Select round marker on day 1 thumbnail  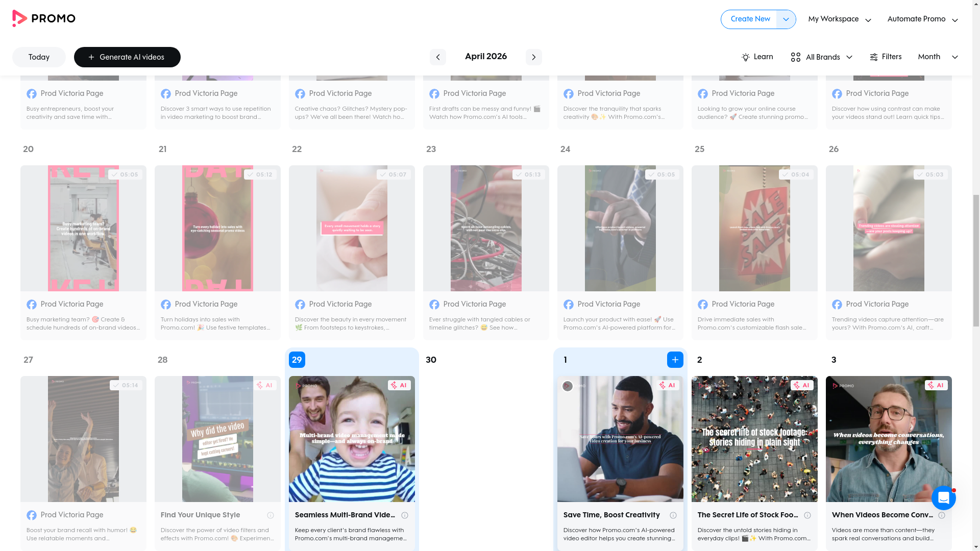567,386
